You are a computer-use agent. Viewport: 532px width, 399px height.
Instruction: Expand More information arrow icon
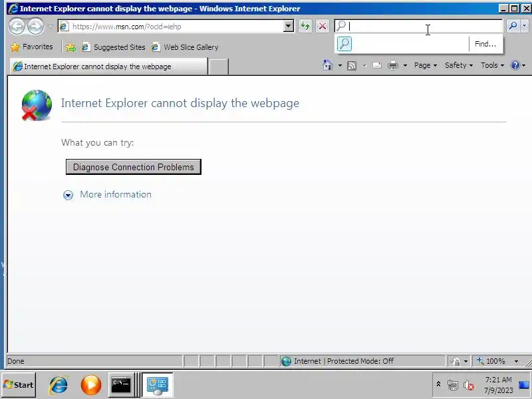tap(68, 195)
